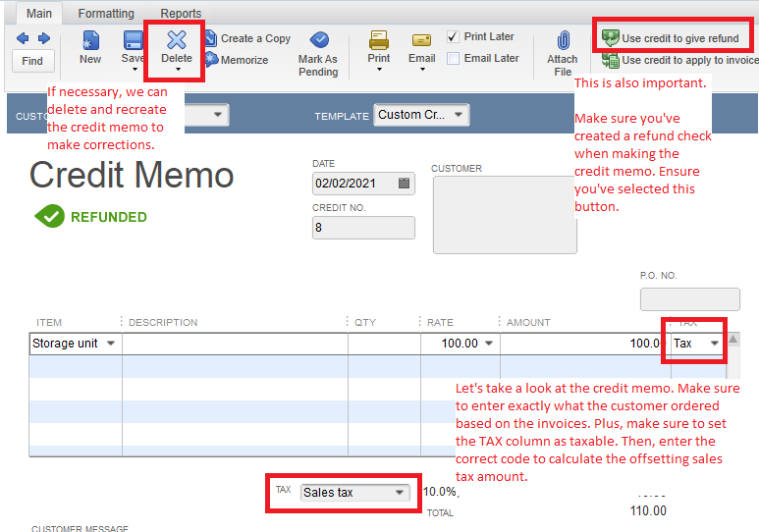Enable Email Later checkbox

pos(453,59)
